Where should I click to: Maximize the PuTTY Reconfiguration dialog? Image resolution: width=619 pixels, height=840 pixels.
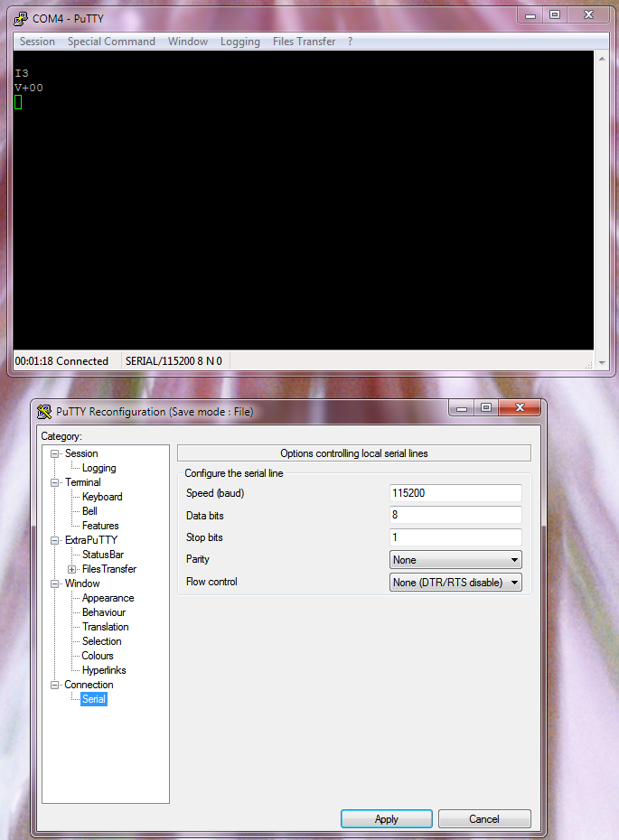tap(486, 408)
